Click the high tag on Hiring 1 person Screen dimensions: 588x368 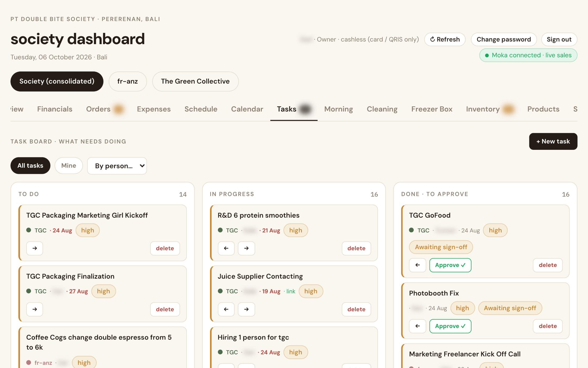point(296,352)
